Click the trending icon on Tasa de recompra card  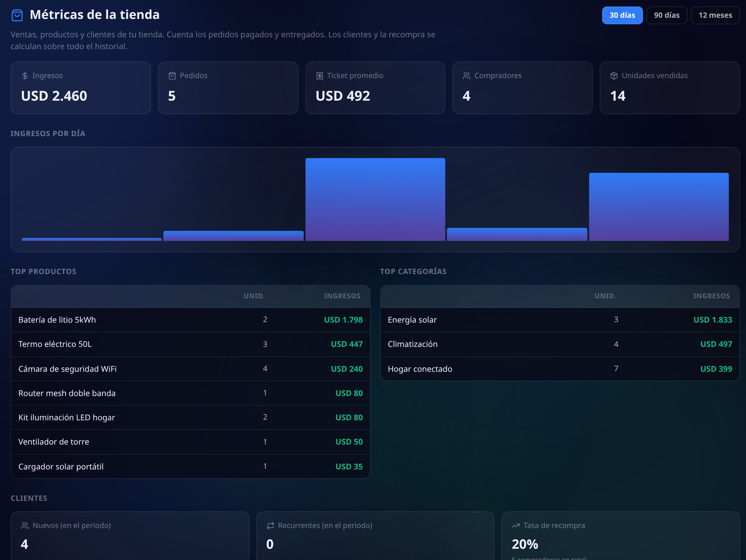(x=516, y=526)
